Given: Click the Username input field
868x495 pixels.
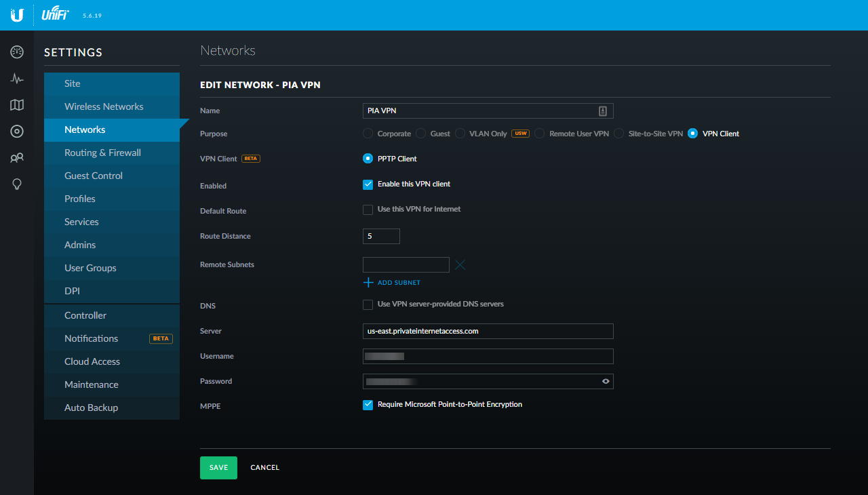Looking at the screenshot, I should pyautogui.click(x=488, y=356).
